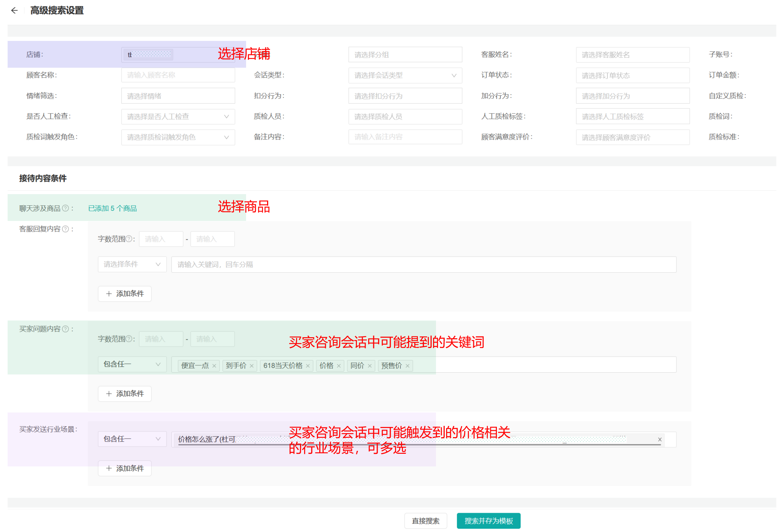Click 添加条件 under 买家问题内容

125,394
